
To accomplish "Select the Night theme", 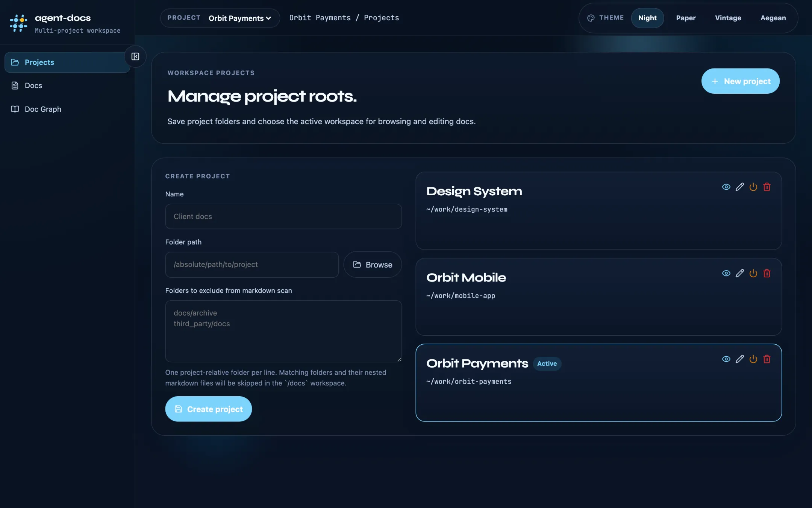I will click(647, 18).
